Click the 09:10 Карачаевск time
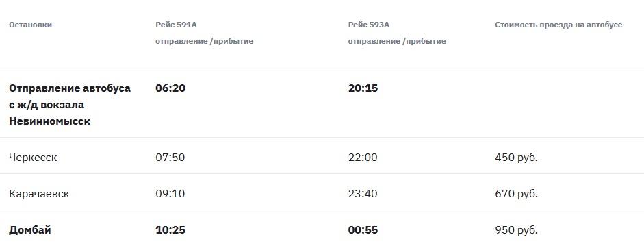This screenshot has height=250, width=644. click(170, 194)
